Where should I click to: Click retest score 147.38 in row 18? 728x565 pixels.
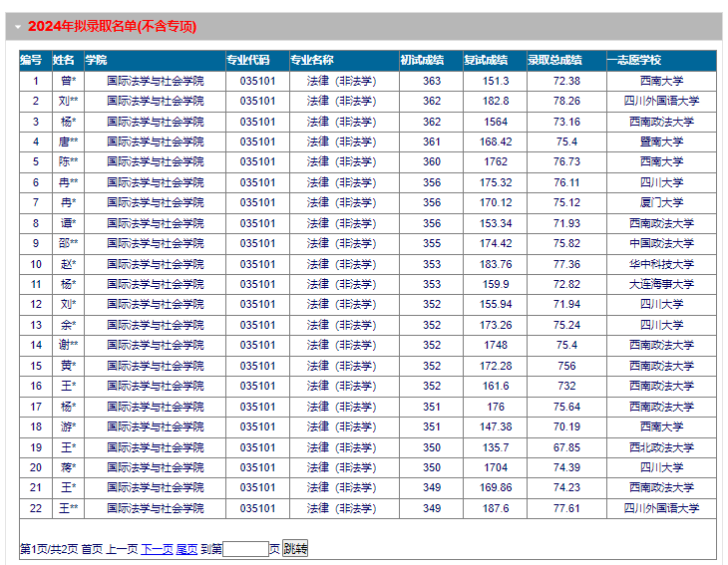pos(496,426)
